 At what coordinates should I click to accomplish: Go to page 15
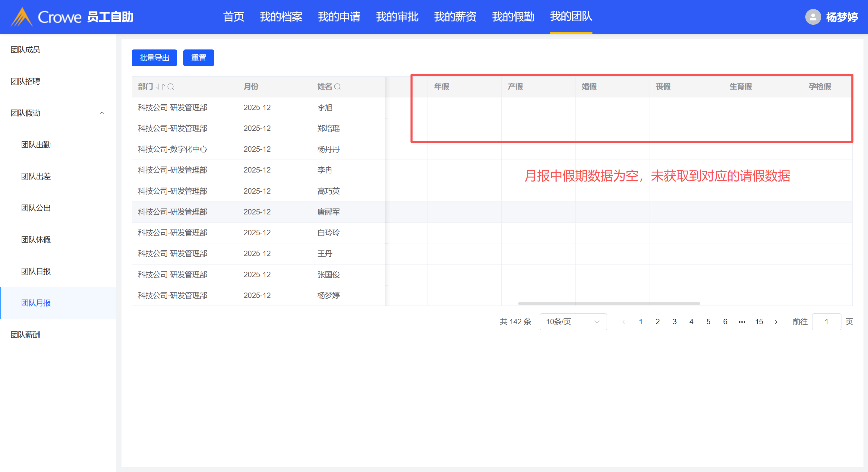click(759, 322)
